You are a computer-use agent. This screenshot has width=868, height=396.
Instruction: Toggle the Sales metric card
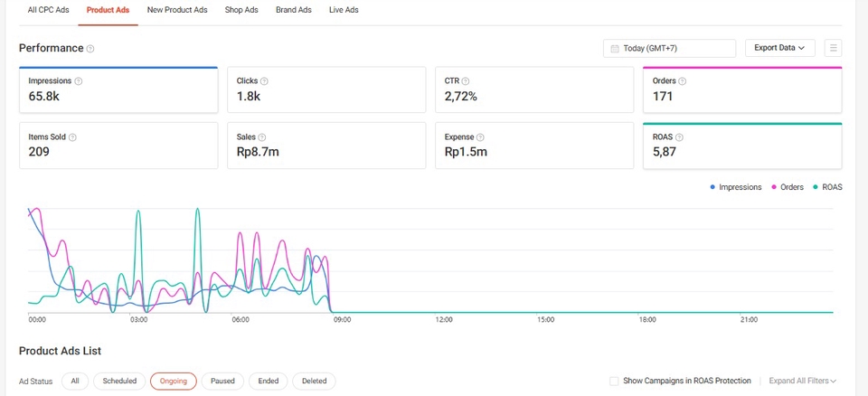[x=325, y=146]
